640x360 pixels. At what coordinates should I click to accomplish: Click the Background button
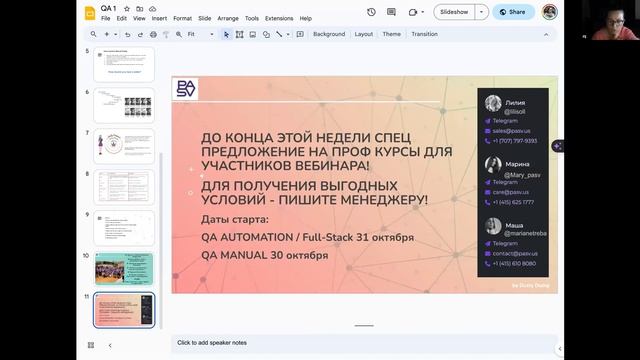(329, 34)
